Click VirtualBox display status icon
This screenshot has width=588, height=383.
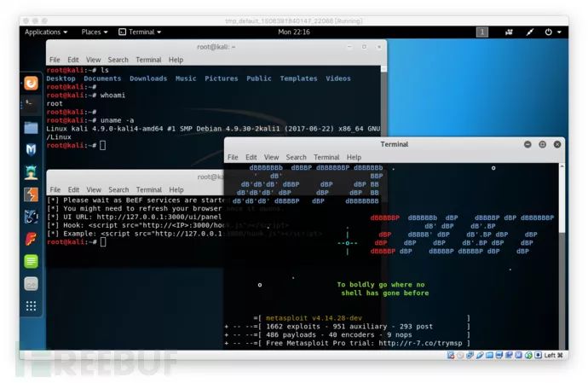499,355
